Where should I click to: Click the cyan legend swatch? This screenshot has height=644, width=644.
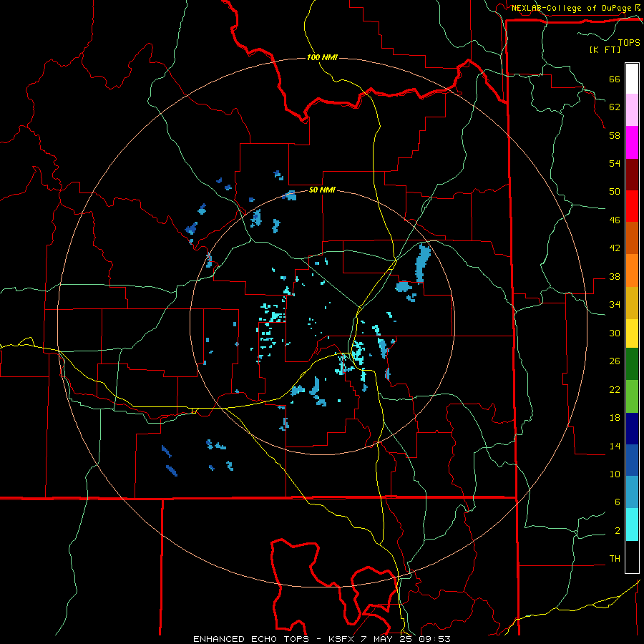click(x=632, y=525)
